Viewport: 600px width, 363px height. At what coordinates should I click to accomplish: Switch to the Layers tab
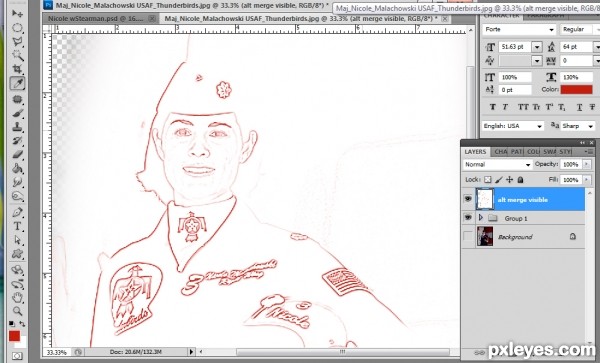[x=475, y=152]
